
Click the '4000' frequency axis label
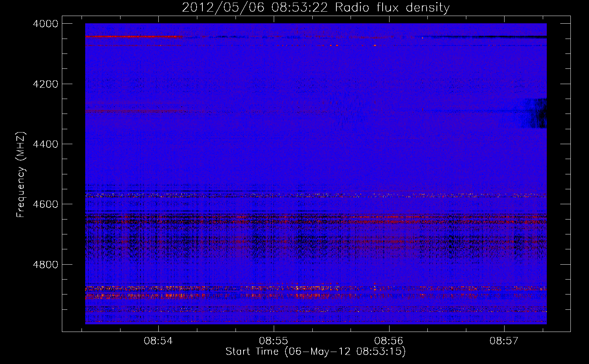click(46, 24)
